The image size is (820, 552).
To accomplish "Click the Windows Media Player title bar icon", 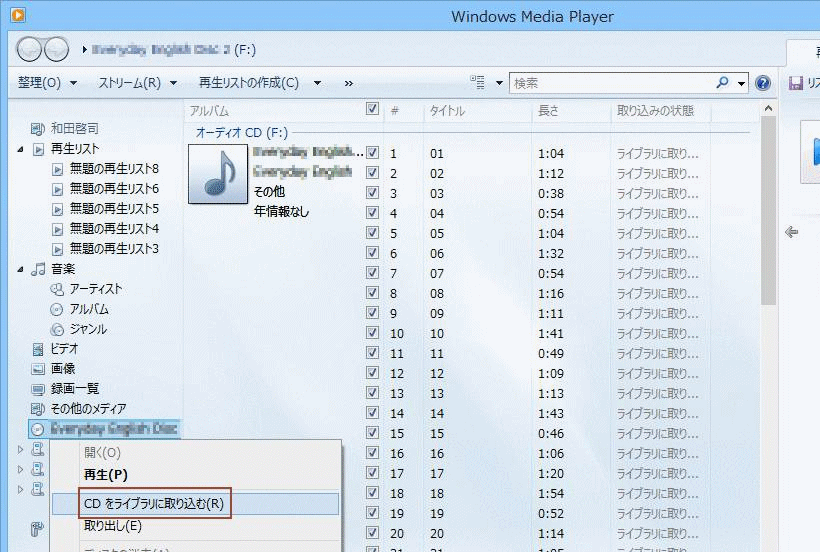I will (17, 15).
